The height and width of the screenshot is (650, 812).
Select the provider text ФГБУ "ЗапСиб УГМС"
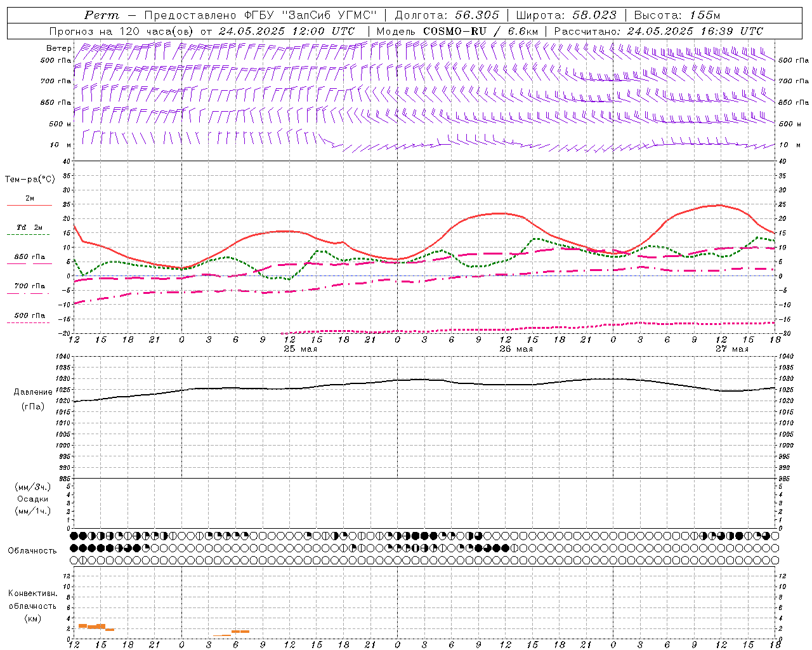[x=310, y=15]
